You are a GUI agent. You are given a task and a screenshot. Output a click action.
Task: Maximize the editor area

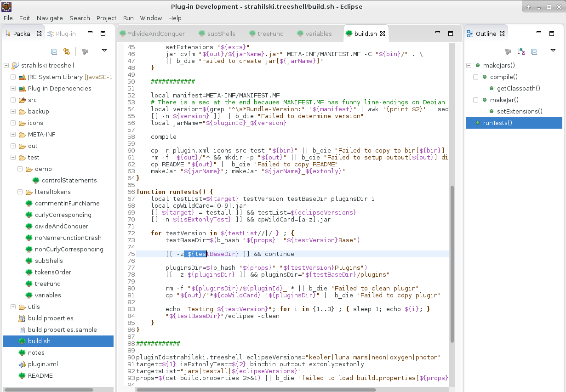pyautogui.click(x=451, y=34)
